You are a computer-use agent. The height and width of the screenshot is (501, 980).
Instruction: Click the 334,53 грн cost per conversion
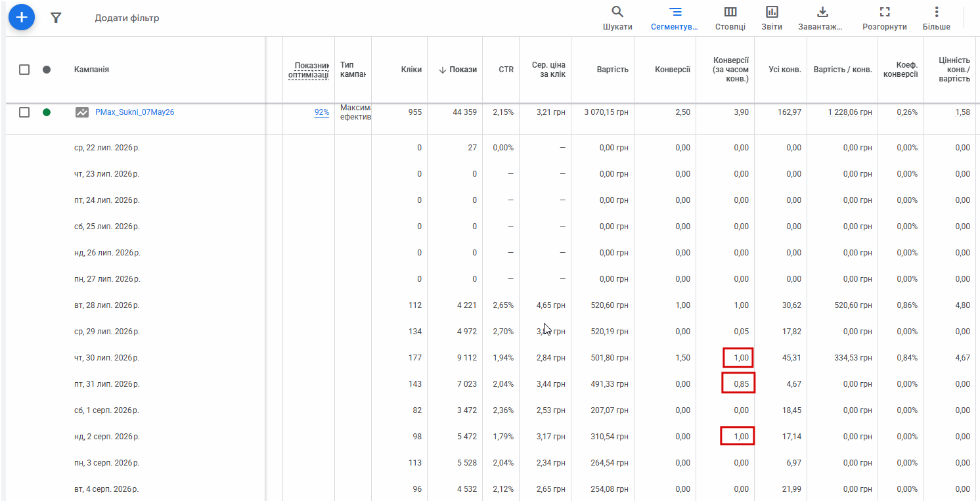coord(855,358)
